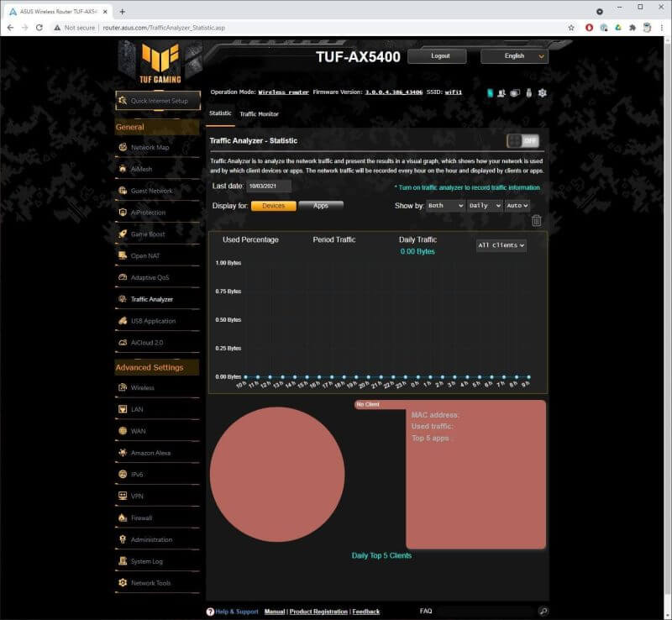Image resolution: width=672 pixels, height=620 pixels.
Task: Open a new browser tab
Action: click(122, 12)
